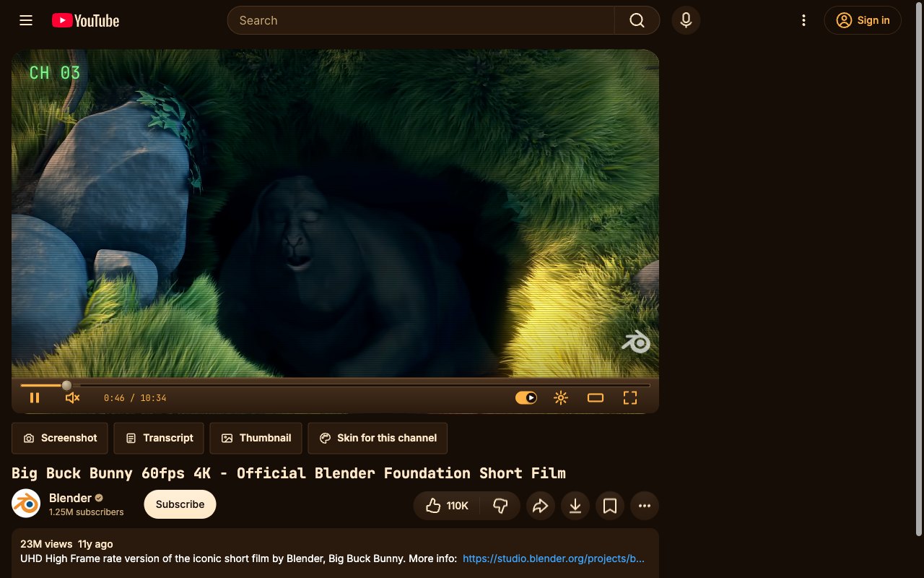Viewport: 924px width, 578px height.
Task: Switch to theater mode
Action: (x=596, y=397)
